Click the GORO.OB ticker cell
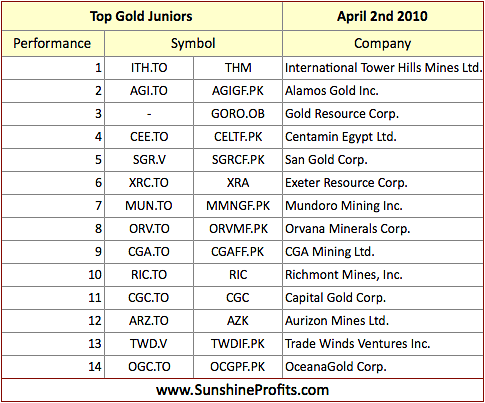Screen dimensions: 485x403 (238, 114)
